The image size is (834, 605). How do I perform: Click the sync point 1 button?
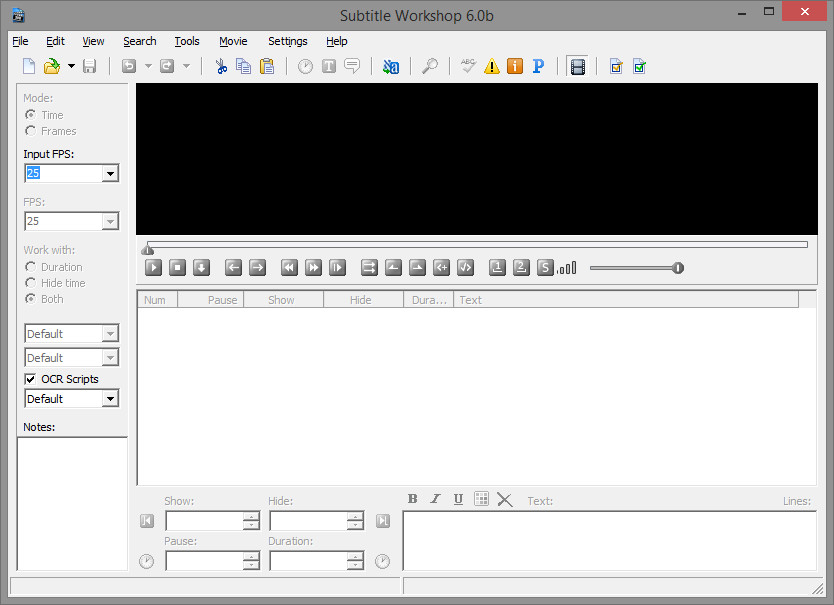(497, 268)
